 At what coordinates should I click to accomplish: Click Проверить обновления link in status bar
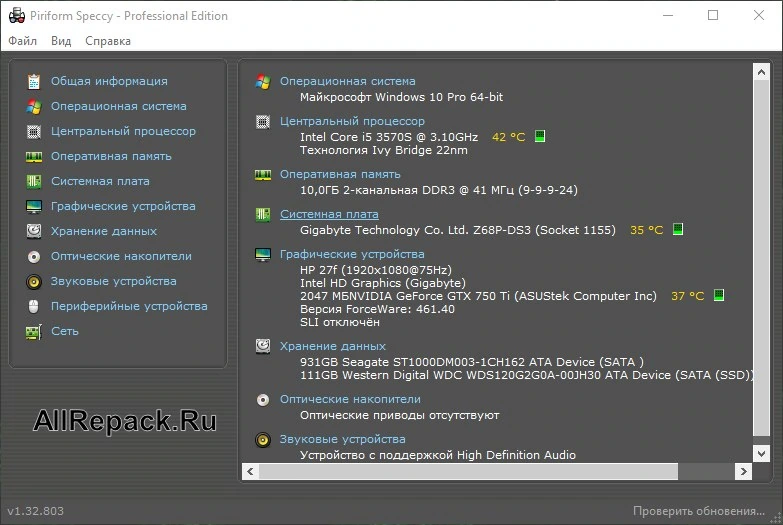point(699,511)
